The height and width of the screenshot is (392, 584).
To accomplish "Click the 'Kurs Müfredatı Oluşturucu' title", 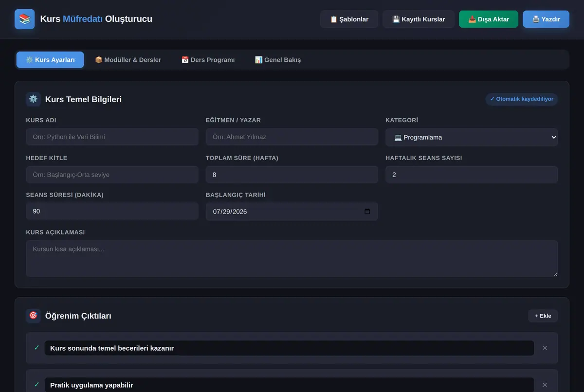I will [x=96, y=19].
